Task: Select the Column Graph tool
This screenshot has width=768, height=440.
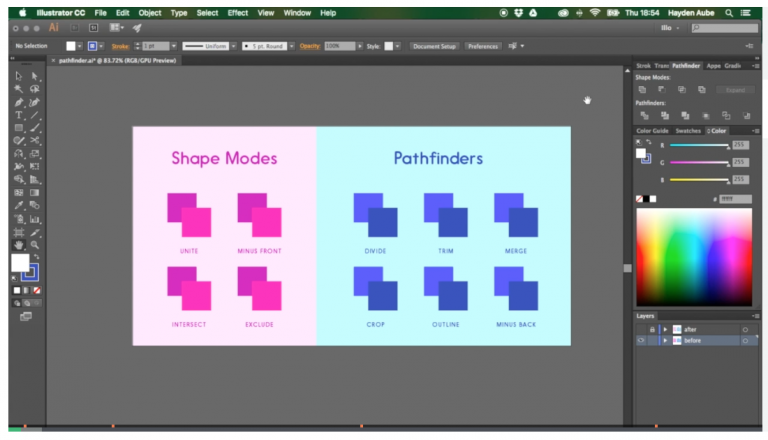Action: [x=34, y=219]
